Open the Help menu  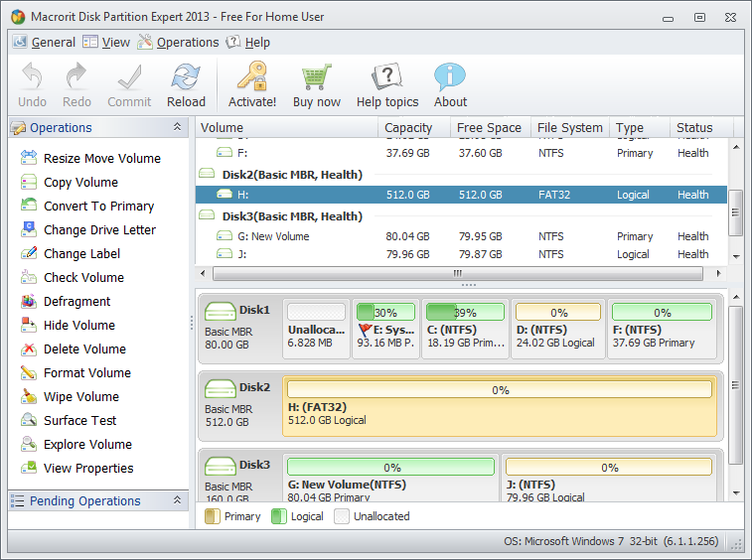click(x=248, y=42)
